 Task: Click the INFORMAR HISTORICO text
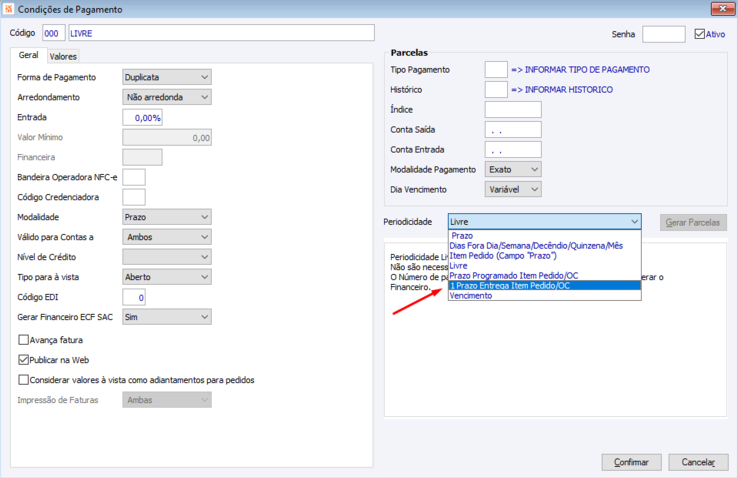tap(569, 89)
